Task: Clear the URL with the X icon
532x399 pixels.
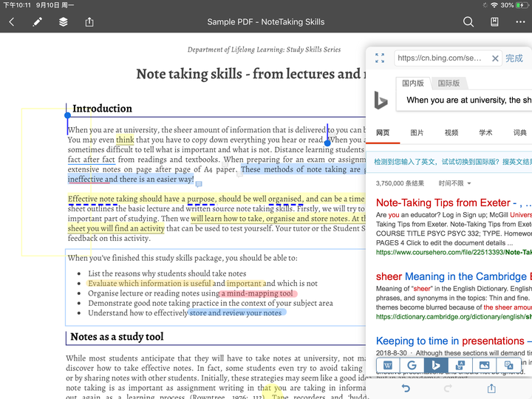Action: tap(495, 58)
